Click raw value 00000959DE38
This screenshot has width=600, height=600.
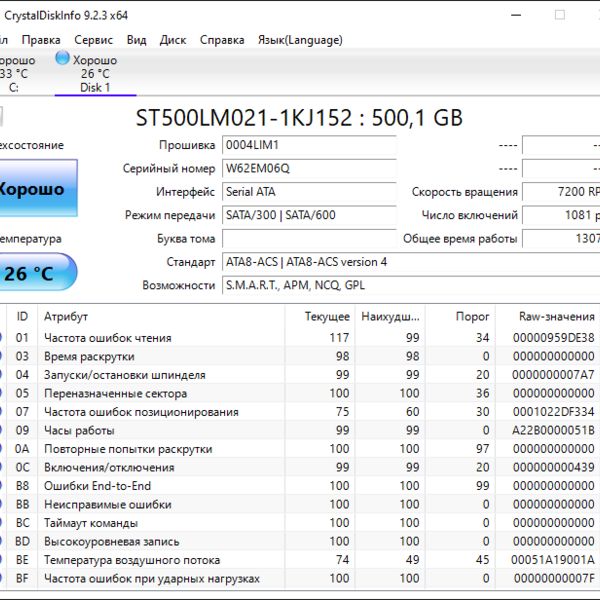(553, 338)
